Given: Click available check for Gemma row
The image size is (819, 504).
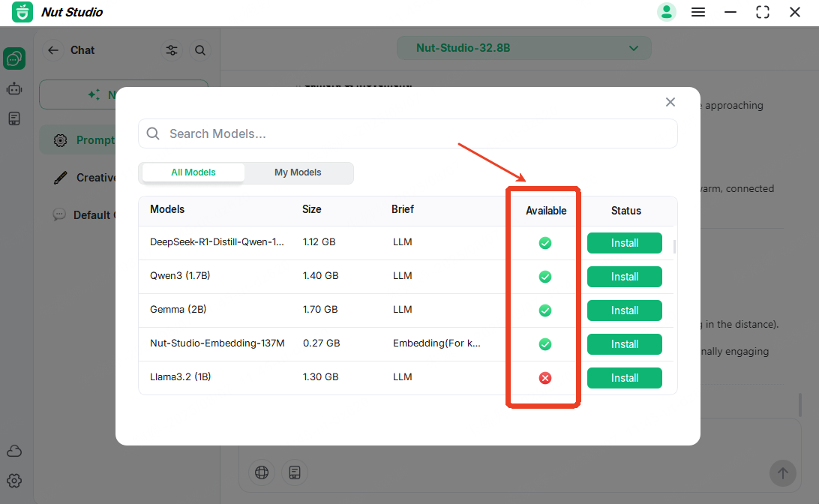Looking at the screenshot, I should click(544, 310).
